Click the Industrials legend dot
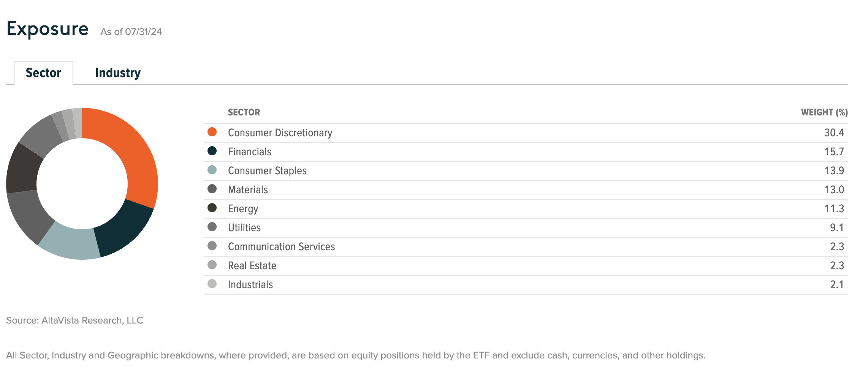This screenshot has height=382, width=868. (x=212, y=284)
